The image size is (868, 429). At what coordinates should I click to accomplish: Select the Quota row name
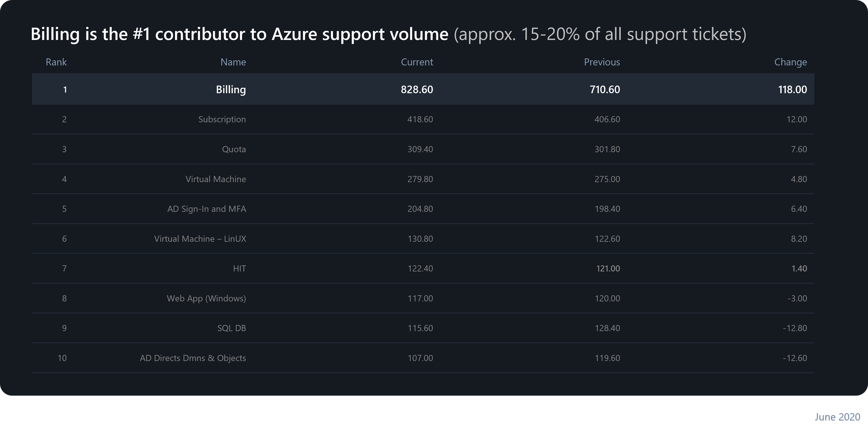(234, 149)
